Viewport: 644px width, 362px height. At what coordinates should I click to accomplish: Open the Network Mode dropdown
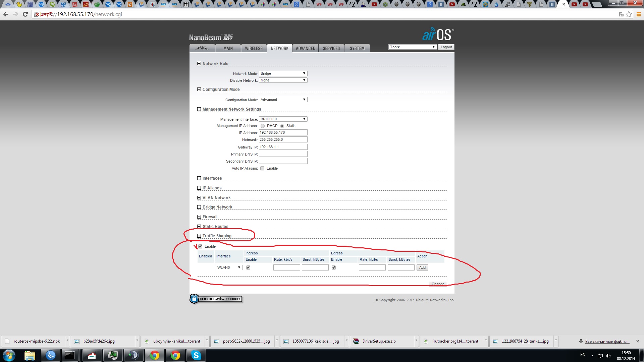(283, 73)
